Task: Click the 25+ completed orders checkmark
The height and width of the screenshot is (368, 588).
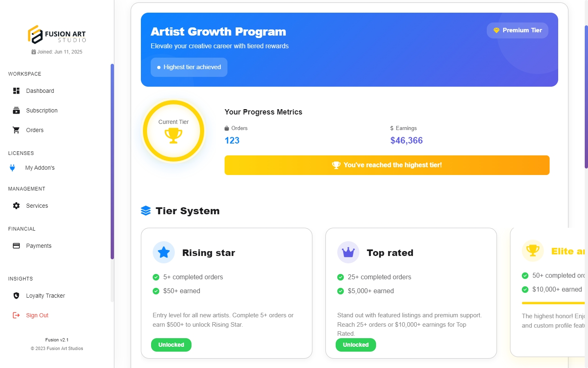Action: pos(341,277)
